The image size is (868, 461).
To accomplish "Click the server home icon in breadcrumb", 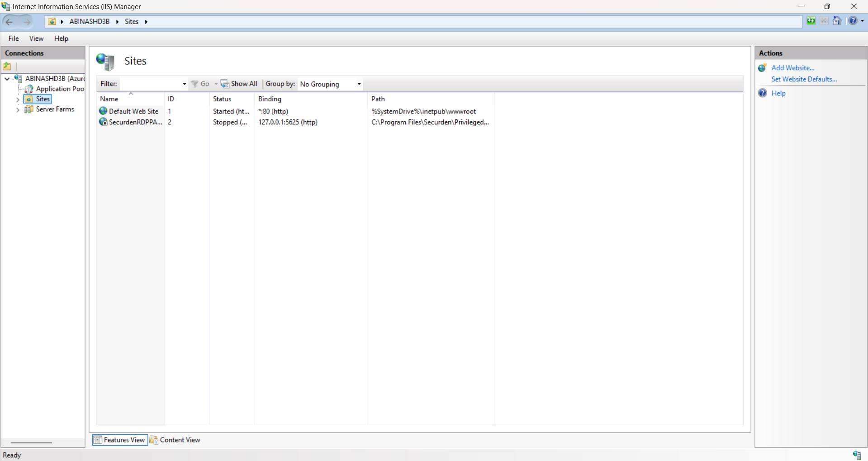I will pyautogui.click(x=52, y=21).
